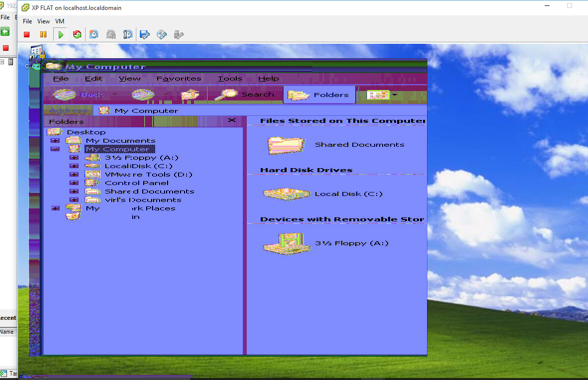Expand the Control Panel tree node
This screenshot has height=380, width=588.
74,183
